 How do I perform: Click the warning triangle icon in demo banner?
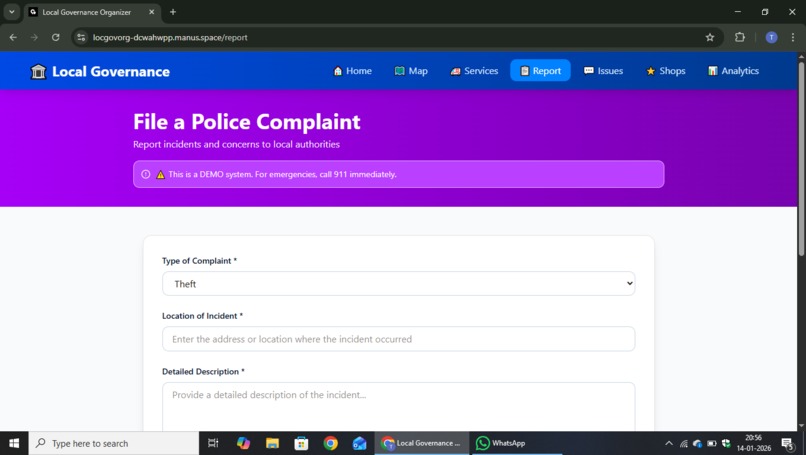[x=160, y=174]
